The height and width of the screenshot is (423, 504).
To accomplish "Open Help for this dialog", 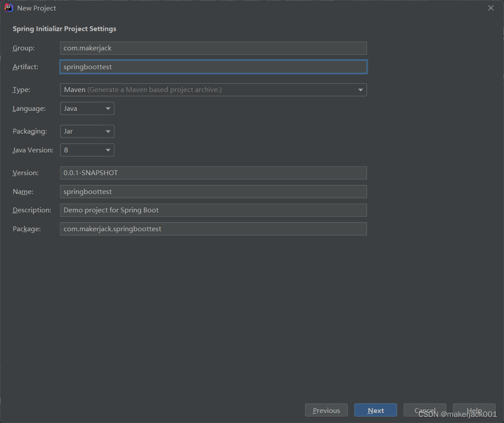I will click(x=474, y=410).
